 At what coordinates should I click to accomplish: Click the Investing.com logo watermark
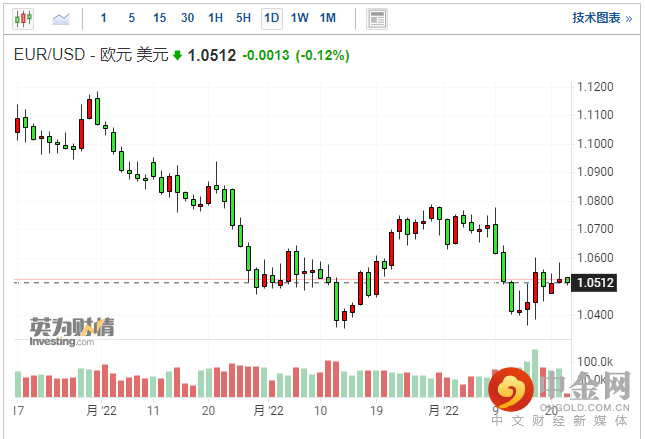click(x=62, y=332)
